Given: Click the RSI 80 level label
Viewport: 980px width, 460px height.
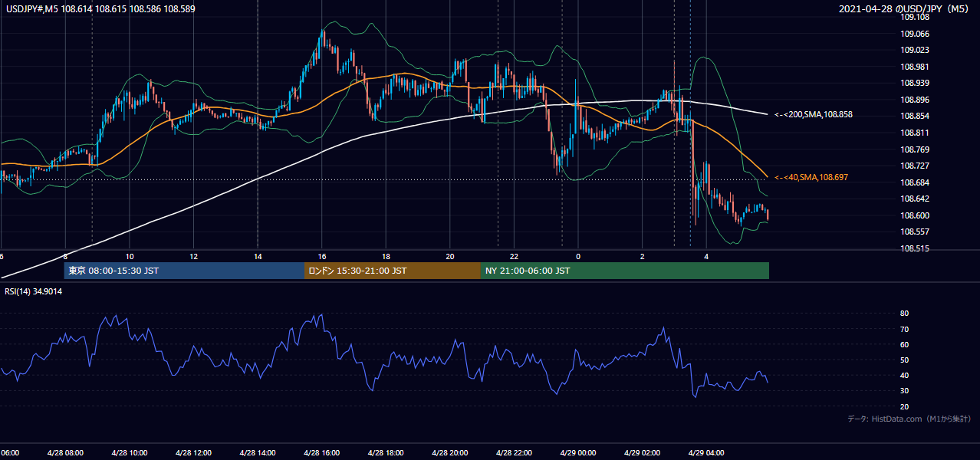Looking at the screenshot, I should coord(905,314).
